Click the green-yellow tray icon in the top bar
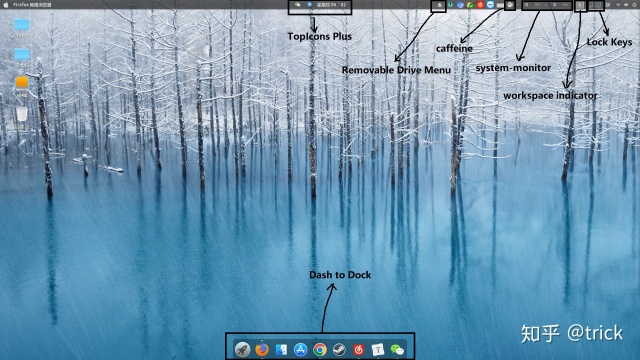640x360 pixels. pyautogui.click(x=470, y=5)
